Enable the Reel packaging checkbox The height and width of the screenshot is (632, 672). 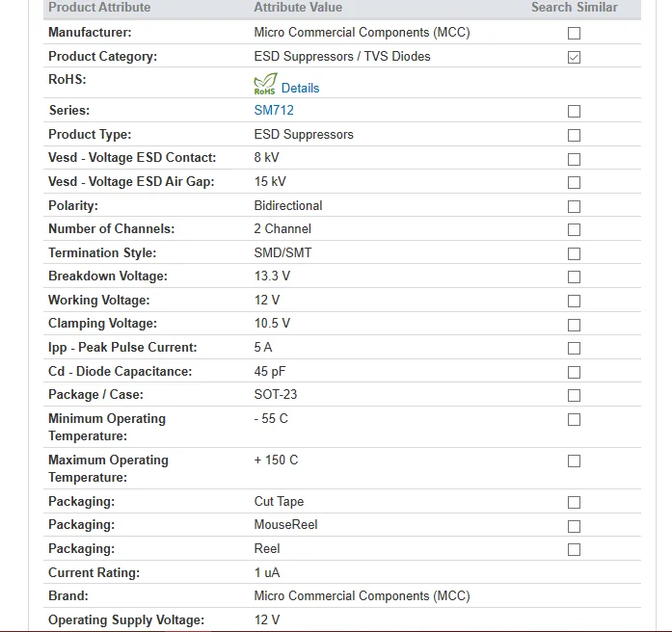pos(574,549)
